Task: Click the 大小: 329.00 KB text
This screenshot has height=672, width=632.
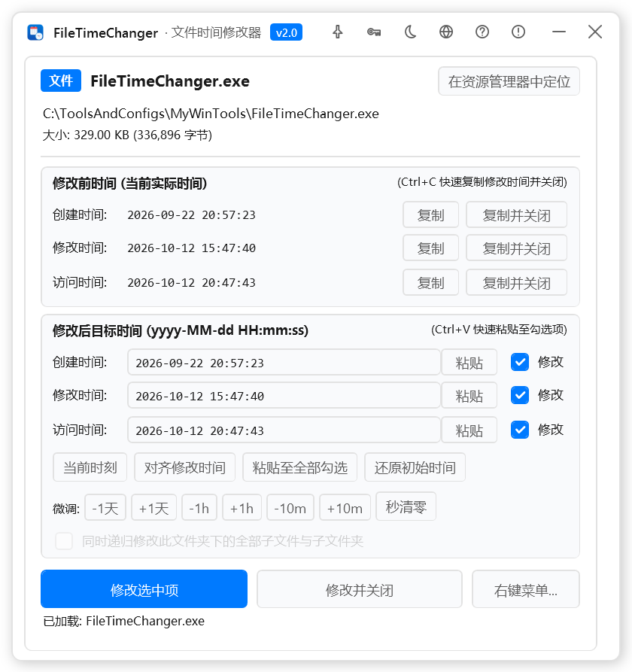Action: [127, 135]
